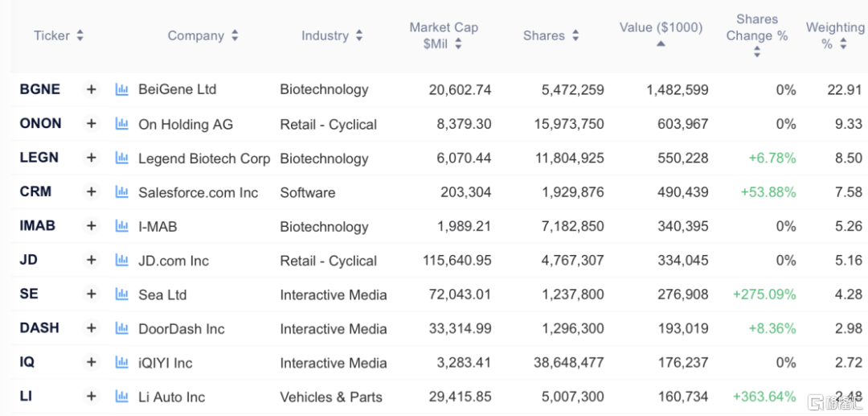The width and height of the screenshot is (868, 416).
Task: Sort by the Shares column header
Action: click(x=551, y=36)
